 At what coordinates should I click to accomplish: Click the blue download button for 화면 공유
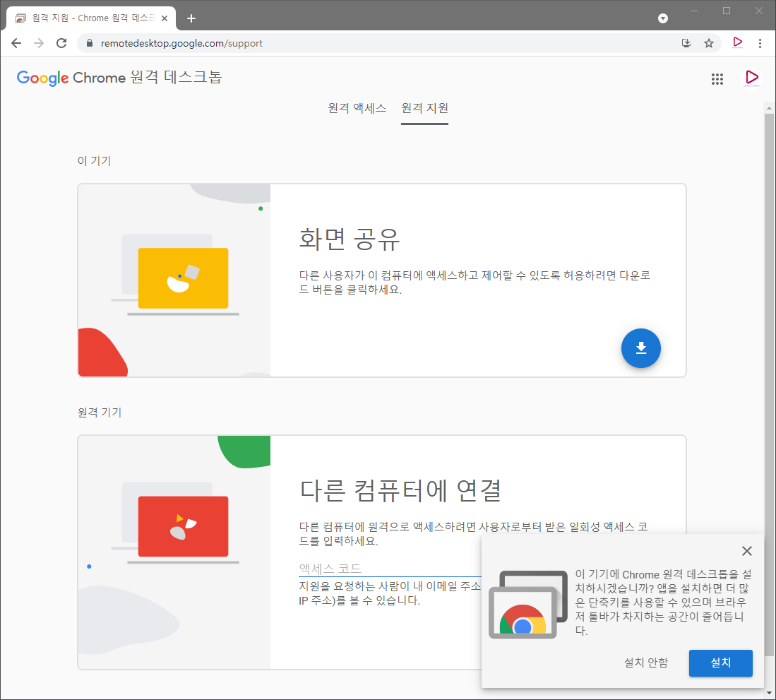(641, 348)
